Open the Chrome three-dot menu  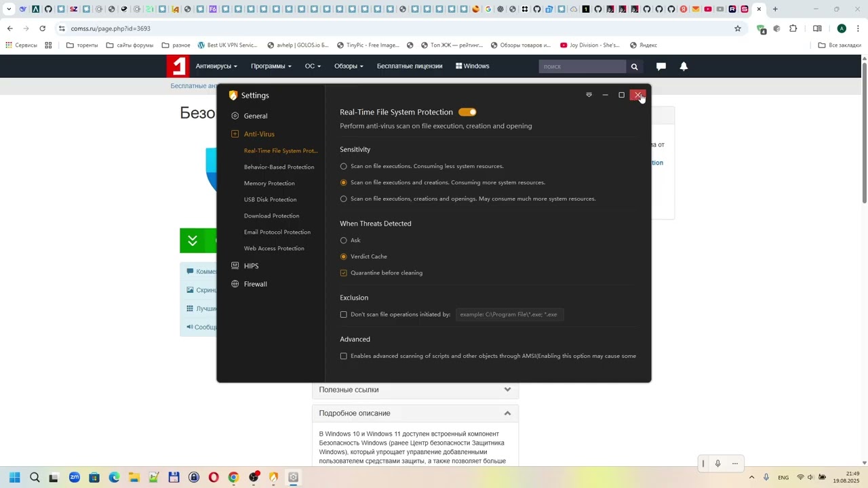(x=858, y=28)
